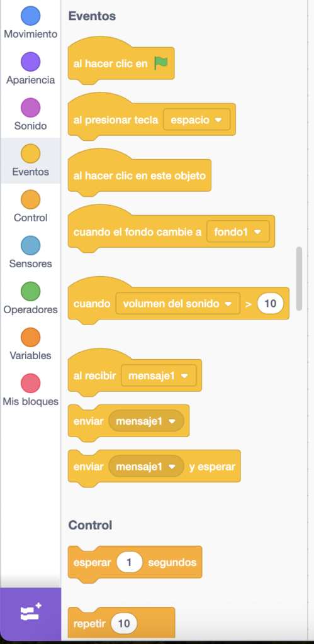Click the block palette vertical scrollbar
This screenshot has width=314, height=644.
point(299,279)
